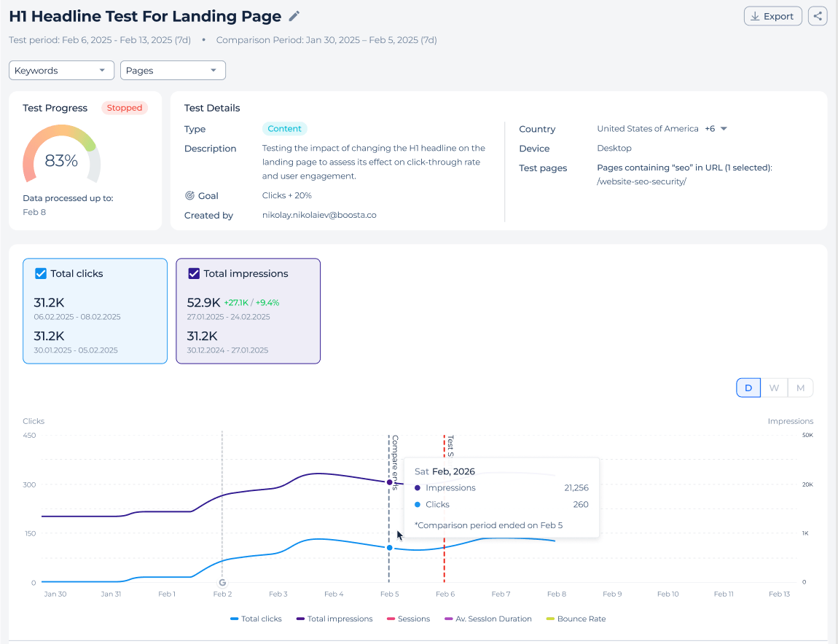Switch chart to weekly W view

tap(774, 388)
